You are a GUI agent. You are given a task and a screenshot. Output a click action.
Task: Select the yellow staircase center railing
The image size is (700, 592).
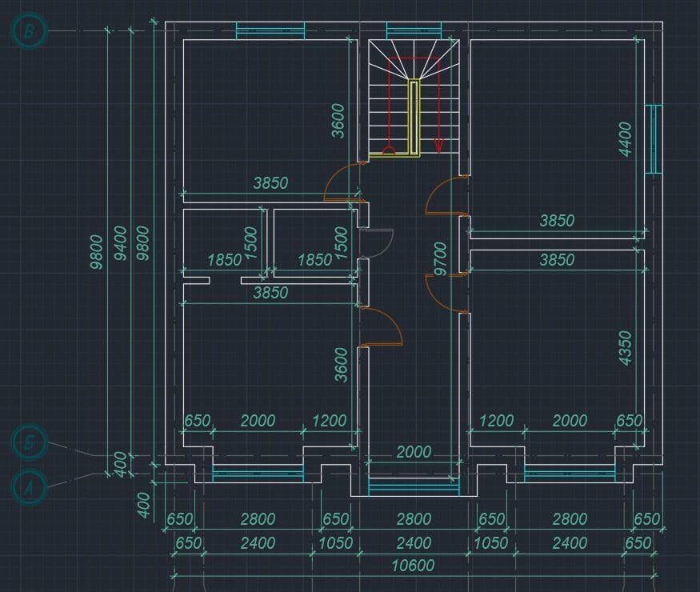tap(414, 118)
